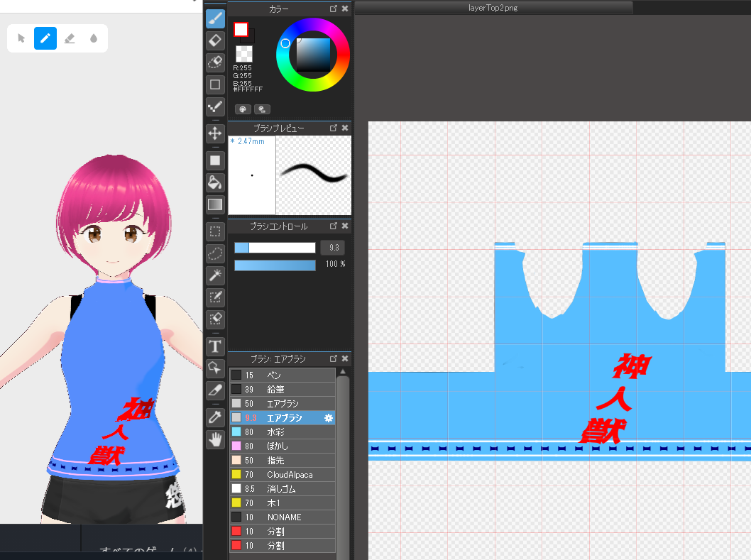Adjust the brush size slider
The height and width of the screenshot is (560, 751).
click(x=275, y=248)
